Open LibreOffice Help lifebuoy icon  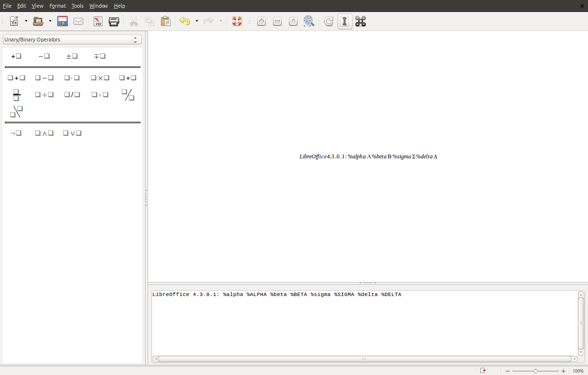coord(237,21)
